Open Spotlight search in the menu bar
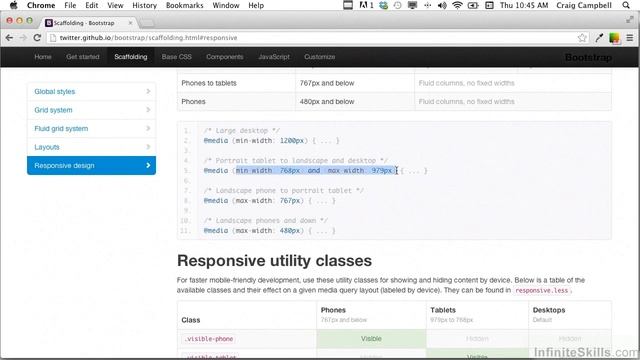This screenshot has height=360, width=640. (626, 5)
